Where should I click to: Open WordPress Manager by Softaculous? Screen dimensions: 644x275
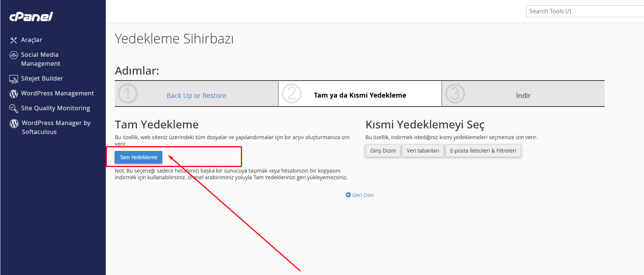56,127
